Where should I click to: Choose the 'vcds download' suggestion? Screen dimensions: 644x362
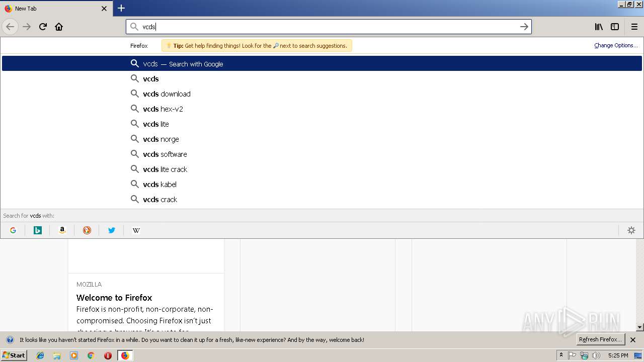click(x=322, y=94)
